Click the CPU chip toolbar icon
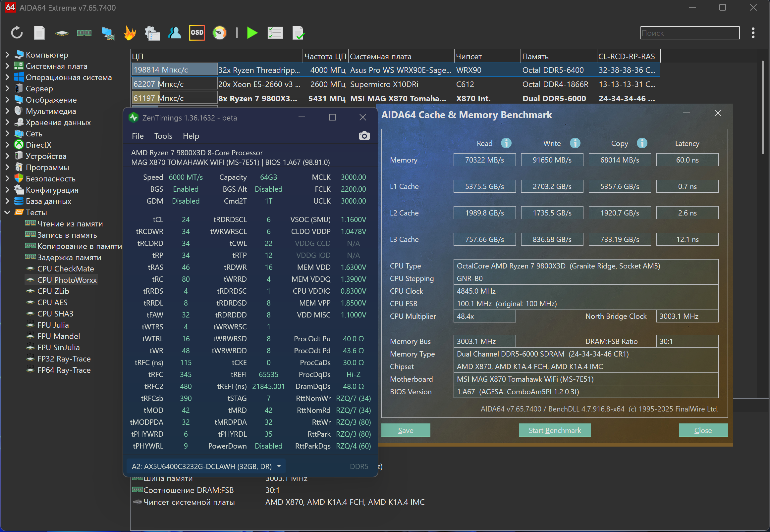Viewport: 770px width, 532px height. [x=62, y=33]
